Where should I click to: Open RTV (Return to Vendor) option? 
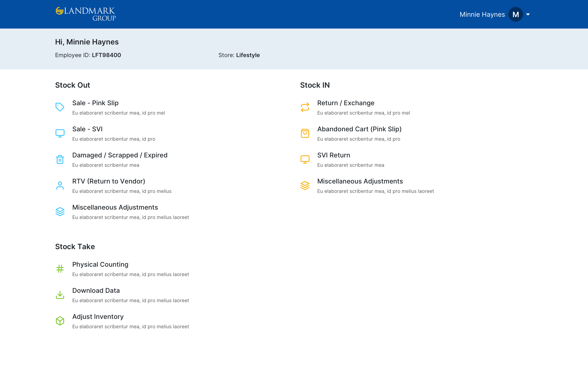pos(108,181)
